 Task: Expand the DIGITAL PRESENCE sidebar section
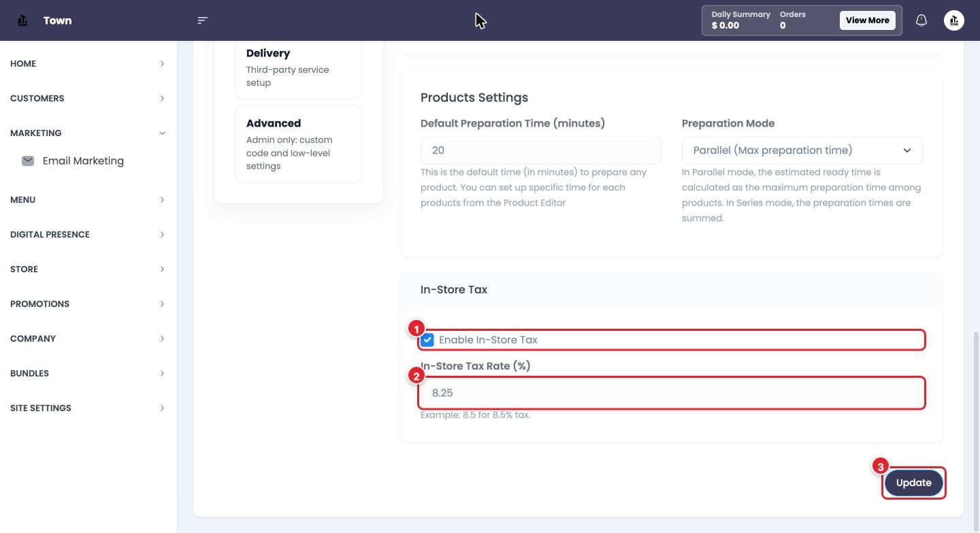(87, 234)
